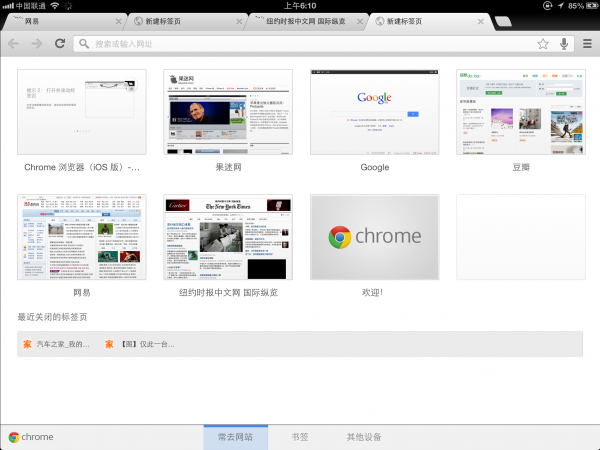Close the active 新建标签页 tab
The height and width of the screenshot is (450, 600).
481,22
